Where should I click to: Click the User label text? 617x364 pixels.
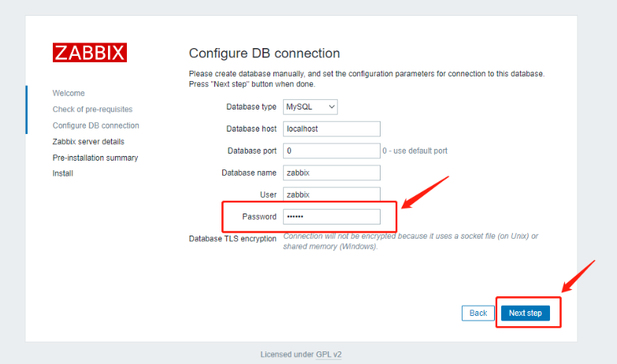tap(268, 195)
